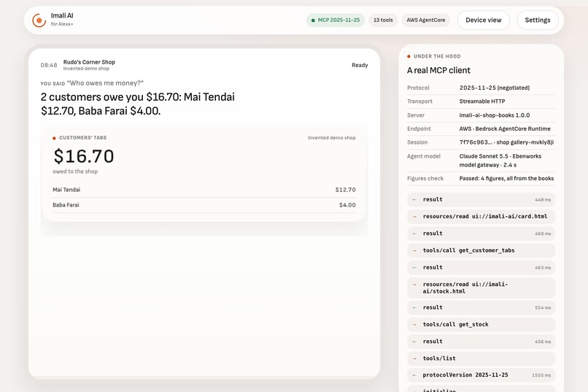Open the resources/read card.html log entry
588x392 pixels.
click(x=481, y=217)
